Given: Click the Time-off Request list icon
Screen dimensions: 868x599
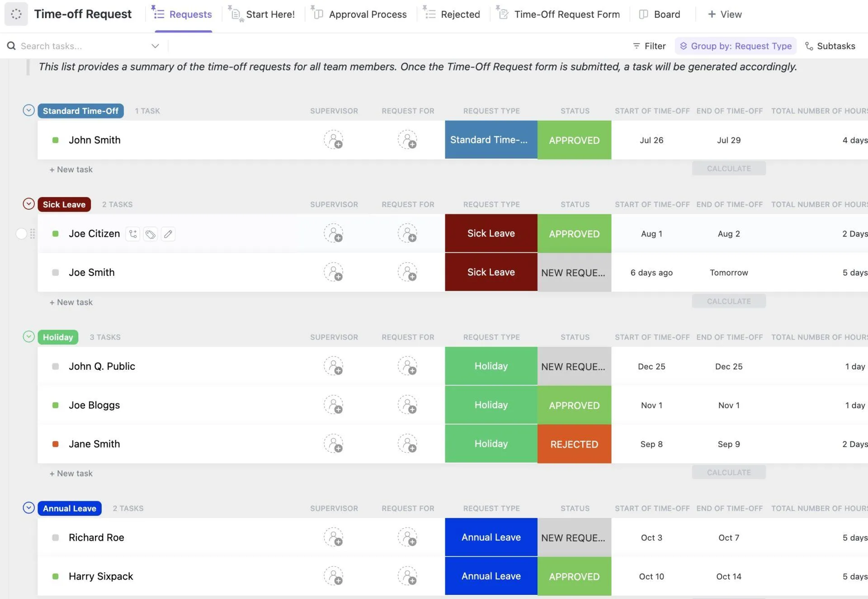Looking at the screenshot, I should [16, 14].
